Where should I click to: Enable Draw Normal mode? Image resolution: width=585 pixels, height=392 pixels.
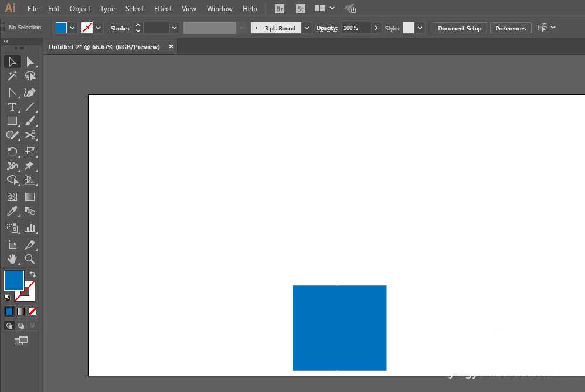[x=9, y=326]
